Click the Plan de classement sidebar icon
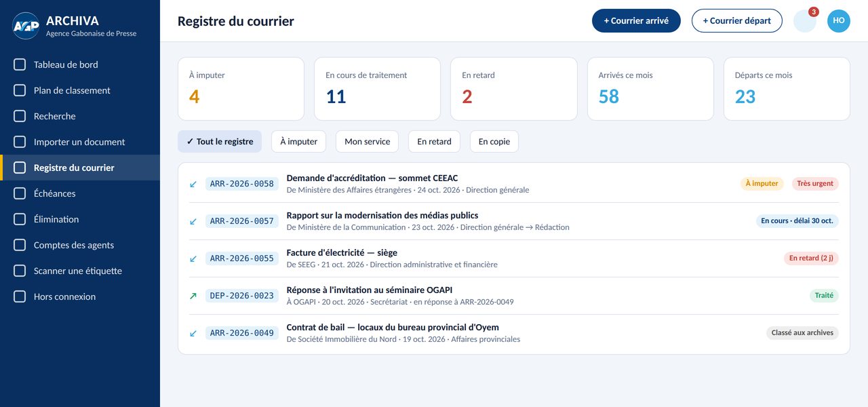 coord(20,90)
